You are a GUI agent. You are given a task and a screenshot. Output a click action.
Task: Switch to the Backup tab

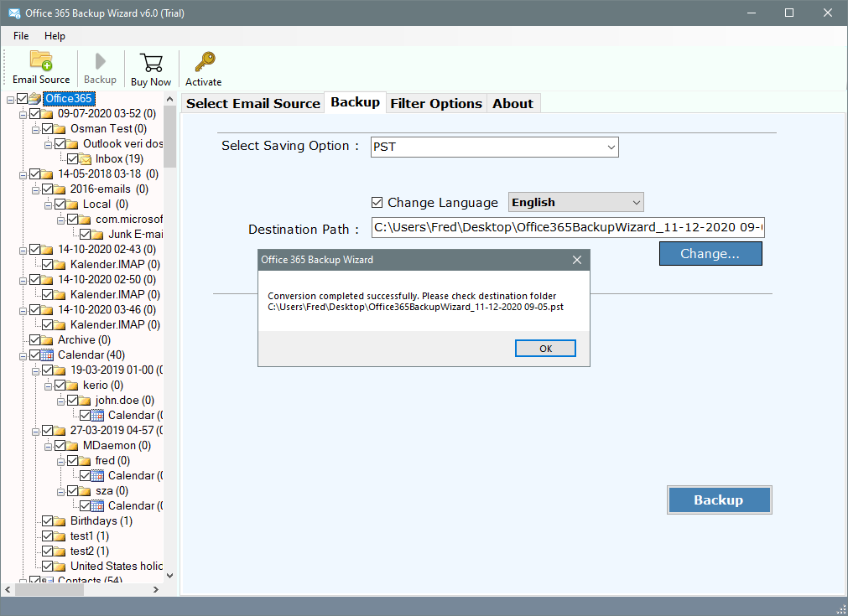pyautogui.click(x=356, y=102)
